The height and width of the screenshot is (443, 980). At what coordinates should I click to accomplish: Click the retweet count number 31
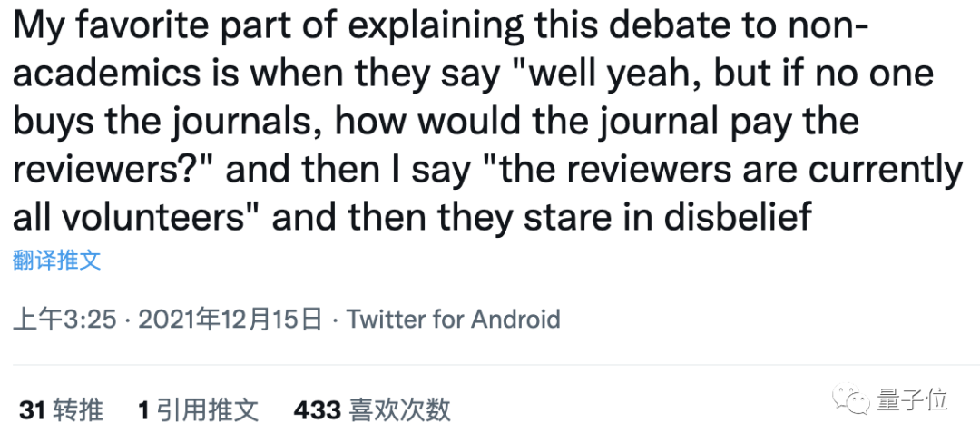32,410
